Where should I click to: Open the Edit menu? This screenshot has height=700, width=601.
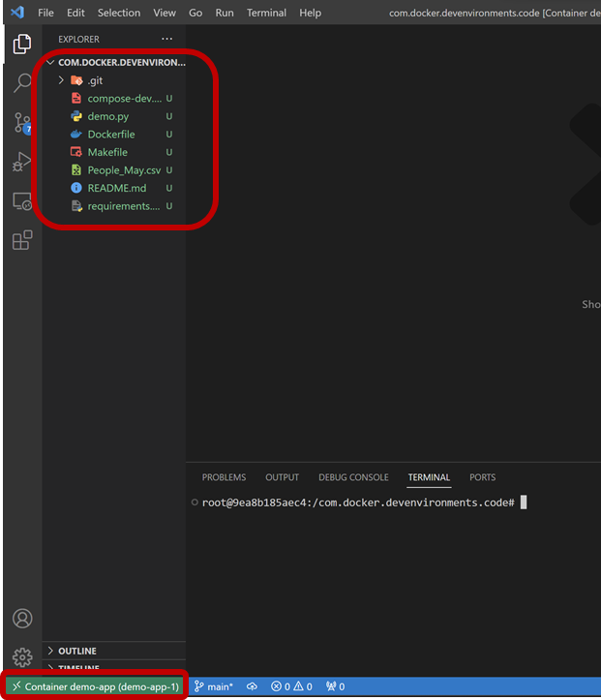click(75, 13)
